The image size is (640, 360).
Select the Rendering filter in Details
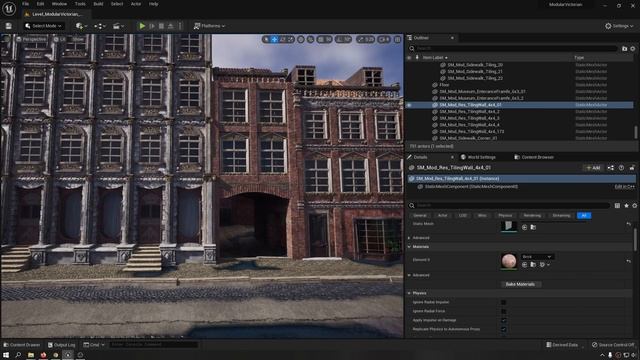point(532,216)
